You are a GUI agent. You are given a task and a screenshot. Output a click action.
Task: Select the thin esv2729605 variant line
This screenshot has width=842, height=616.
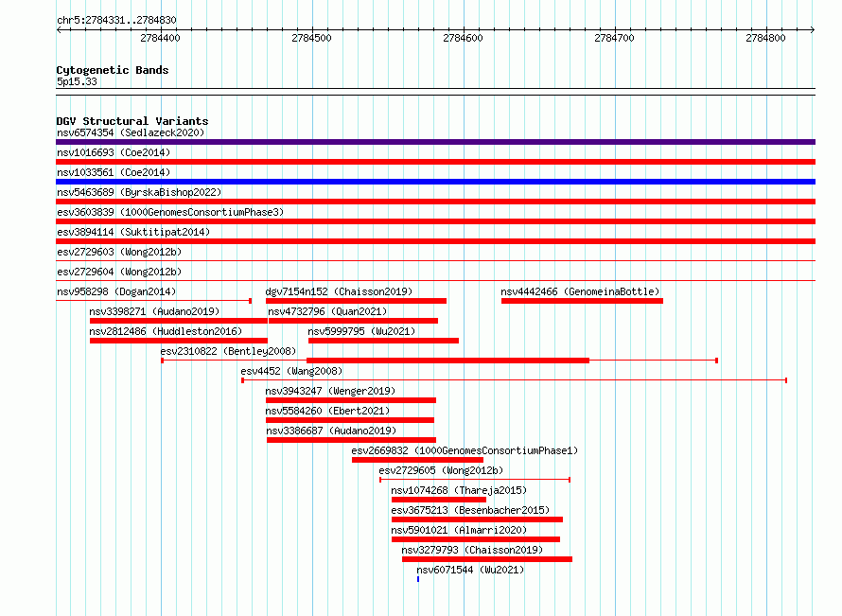(475, 480)
